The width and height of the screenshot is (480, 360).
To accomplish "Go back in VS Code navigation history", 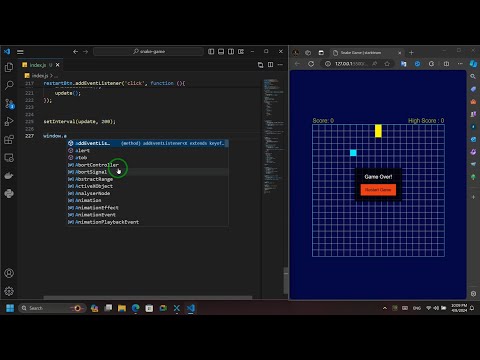I will [76, 52].
